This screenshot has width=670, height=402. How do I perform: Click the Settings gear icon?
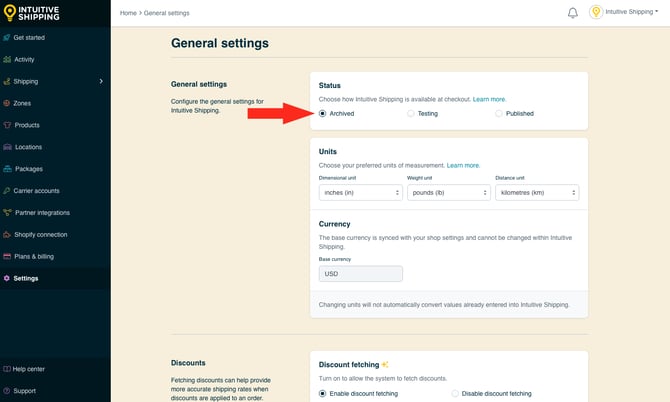tap(7, 278)
